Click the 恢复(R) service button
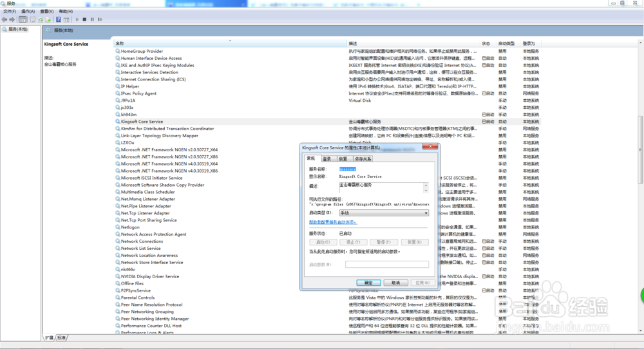Viewport: 644px width, 349px height. point(414,242)
